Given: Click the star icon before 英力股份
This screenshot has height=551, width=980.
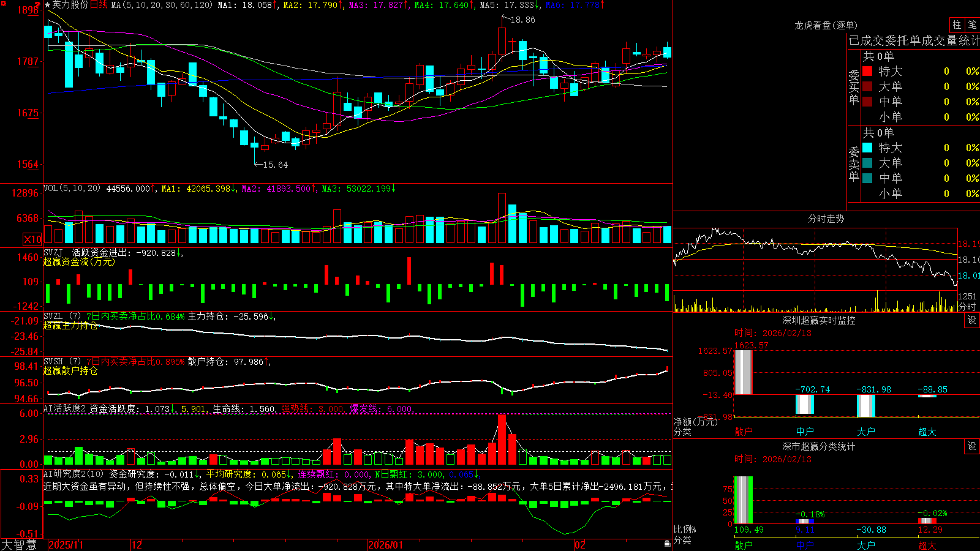Looking at the screenshot, I should click(47, 5).
